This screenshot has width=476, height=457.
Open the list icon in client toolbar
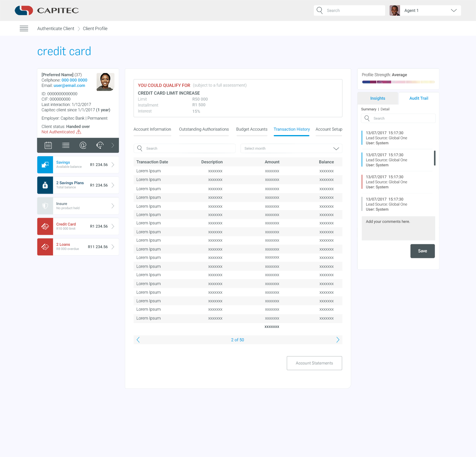(x=66, y=145)
